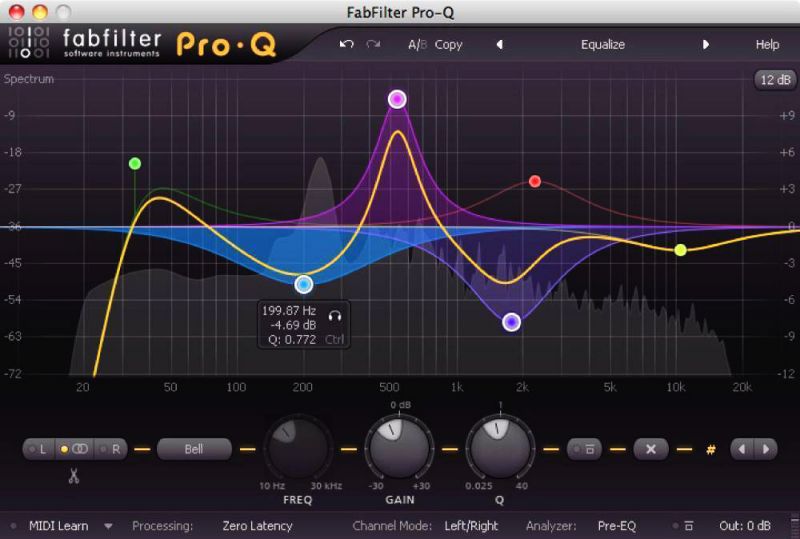This screenshot has width=800, height=539.
Task: Open the Help menu
Action: (x=767, y=44)
